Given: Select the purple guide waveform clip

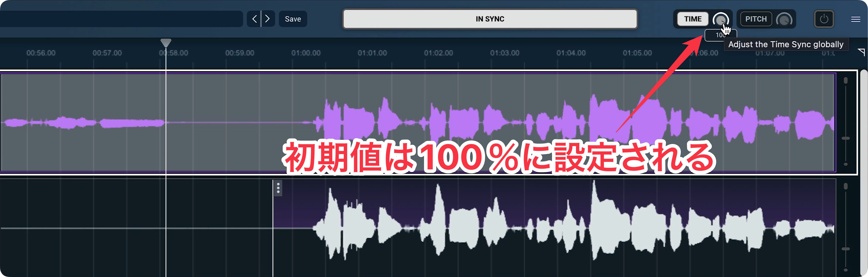Looking at the screenshot, I should coord(418,122).
